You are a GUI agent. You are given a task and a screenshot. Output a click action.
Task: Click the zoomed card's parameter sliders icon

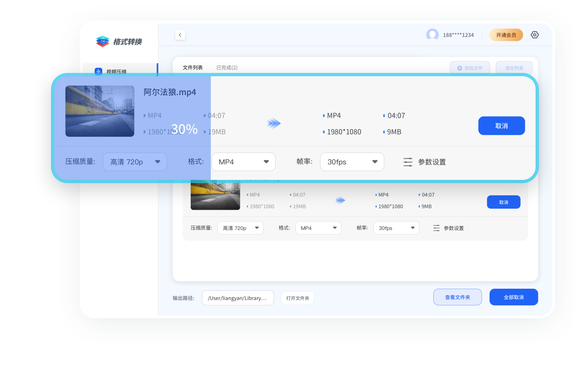tap(408, 162)
